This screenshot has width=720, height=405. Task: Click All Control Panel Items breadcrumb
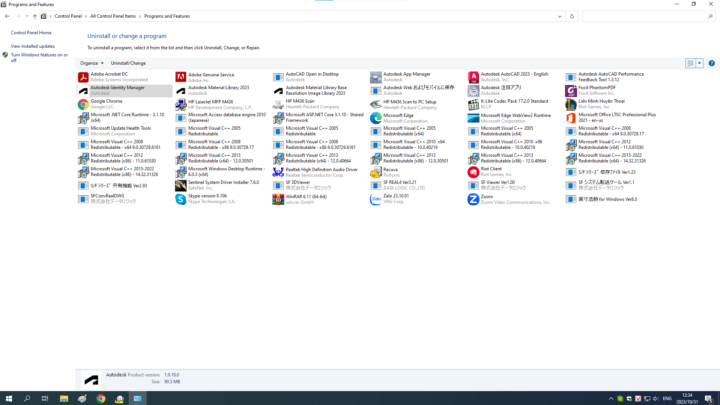pos(113,17)
